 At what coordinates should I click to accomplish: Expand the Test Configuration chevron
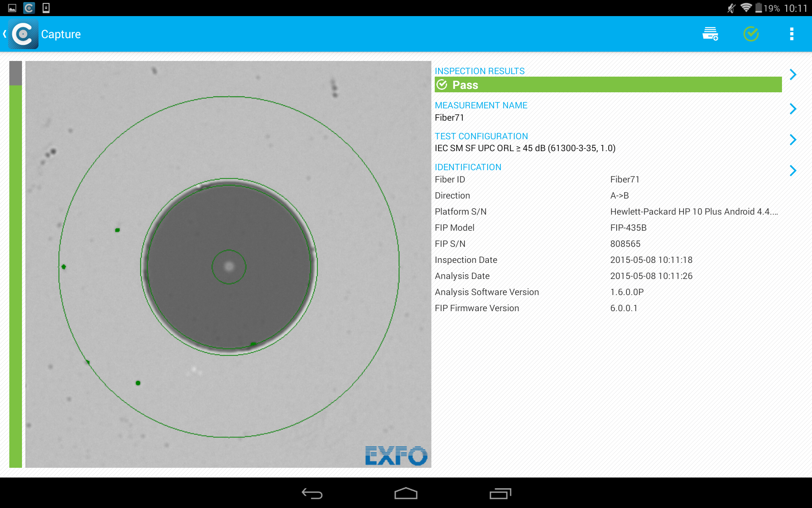793,140
